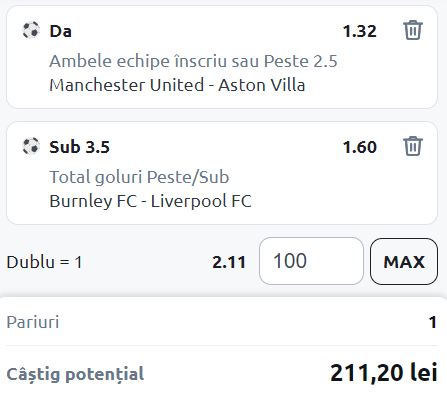The width and height of the screenshot is (447, 395).
Task: Open the Burnley FC - Liverpool FC match
Action: click(150, 201)
